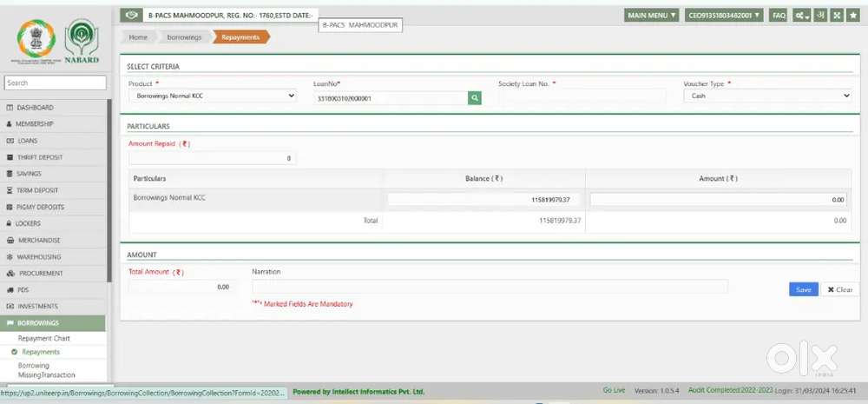The image size is (868, 404).
Task: Open the Product dropdown
Action: click(213, 96)
